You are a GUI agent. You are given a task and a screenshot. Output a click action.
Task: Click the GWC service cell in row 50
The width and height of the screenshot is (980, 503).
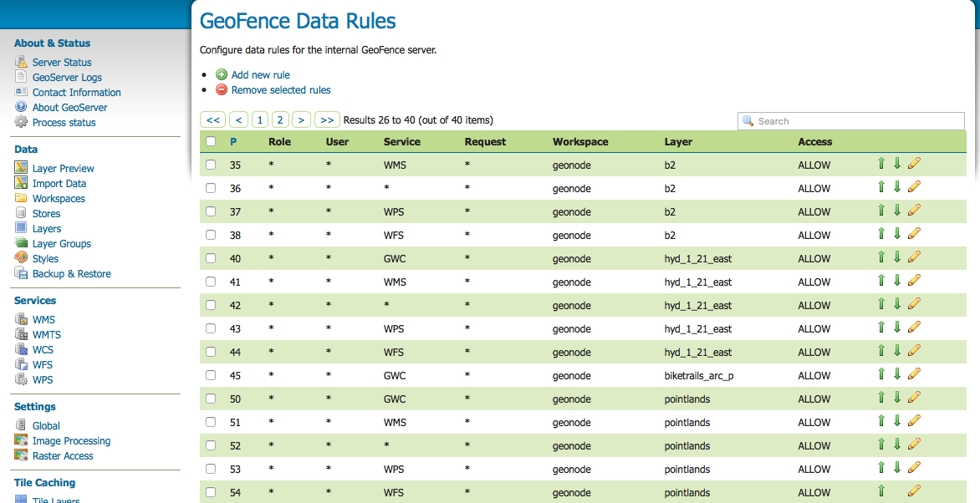click(x=395, y=399)
